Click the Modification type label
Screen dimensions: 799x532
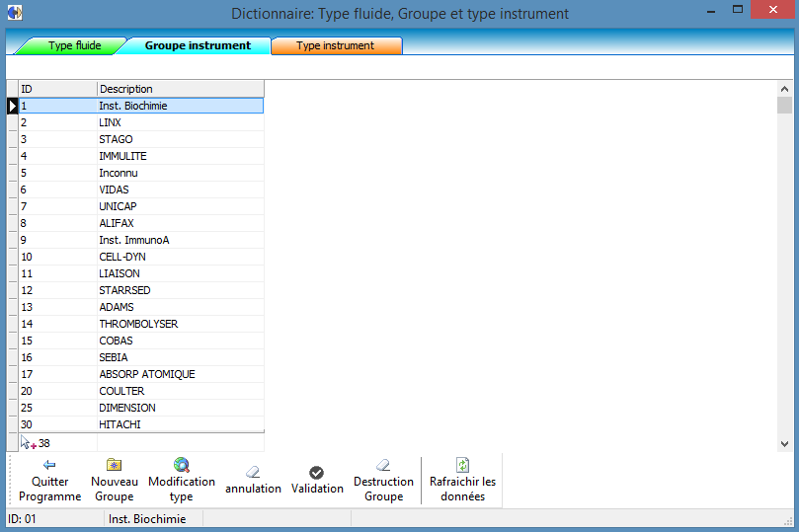[x=182, y=489]
